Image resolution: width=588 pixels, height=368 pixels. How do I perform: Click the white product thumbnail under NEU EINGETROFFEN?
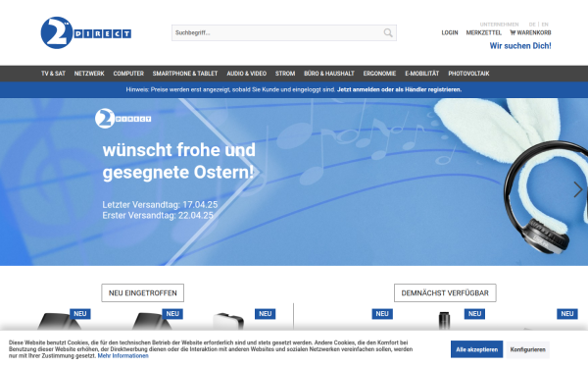pyautogui.click(x=228, y=322)
